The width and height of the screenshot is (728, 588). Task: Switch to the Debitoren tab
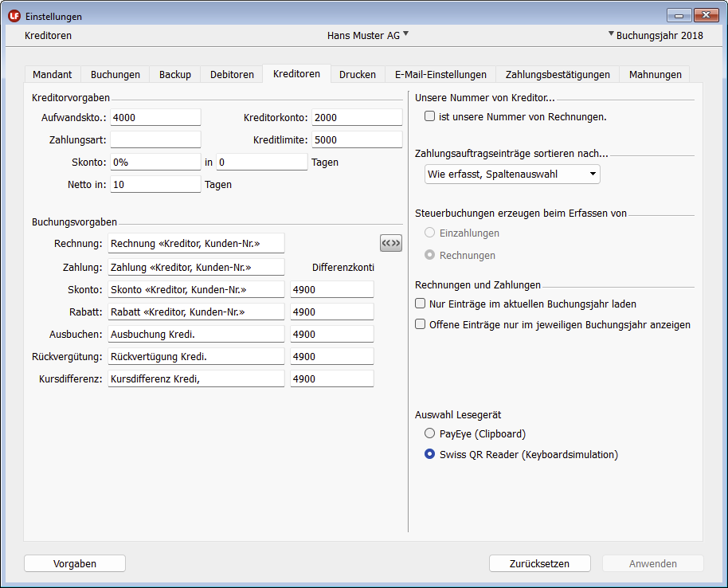pyautogui.click(x=232, y=74)
